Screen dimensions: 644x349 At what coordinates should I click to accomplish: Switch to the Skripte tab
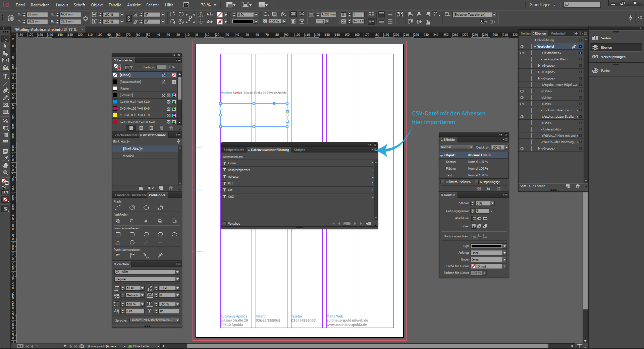click(x=299, y=150)
